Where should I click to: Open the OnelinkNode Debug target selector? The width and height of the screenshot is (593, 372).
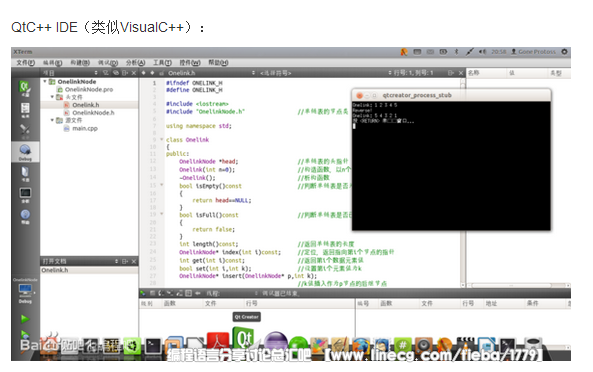[25, 291]
